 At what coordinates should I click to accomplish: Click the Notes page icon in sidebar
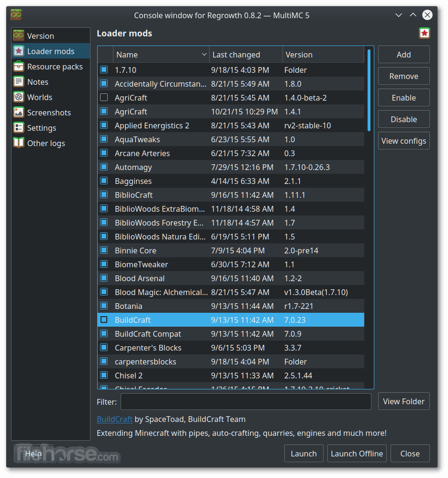[x=19, y=82]
